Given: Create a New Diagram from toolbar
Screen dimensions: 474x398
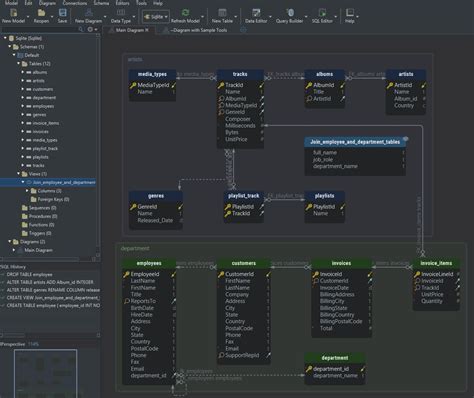Looking at the screenshot, I should [x=89, y=13].
